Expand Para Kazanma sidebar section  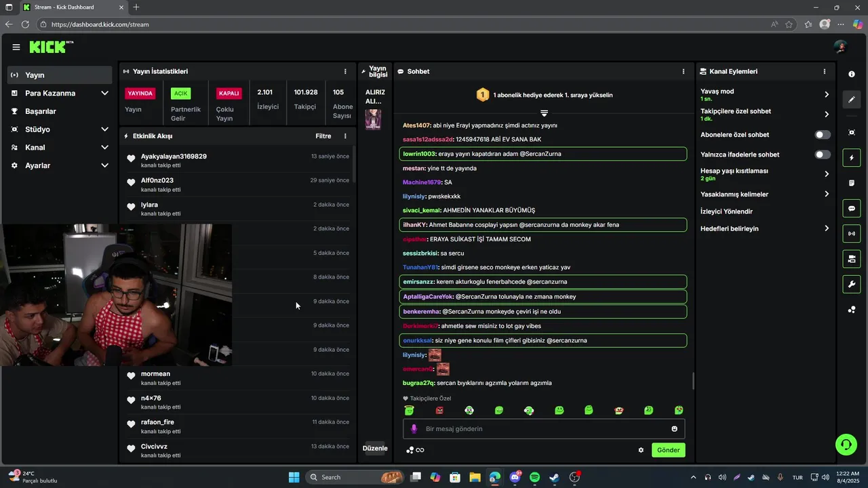(104, 93)
